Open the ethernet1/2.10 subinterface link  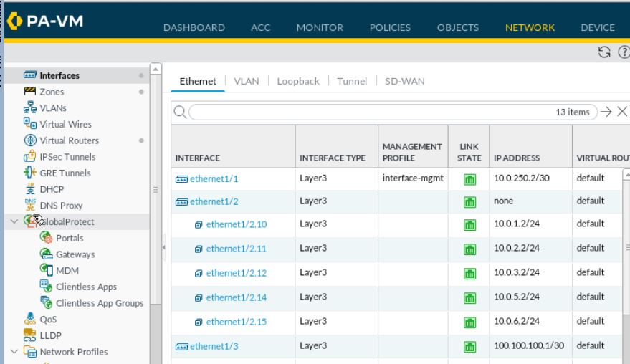[x=237, y=224]
